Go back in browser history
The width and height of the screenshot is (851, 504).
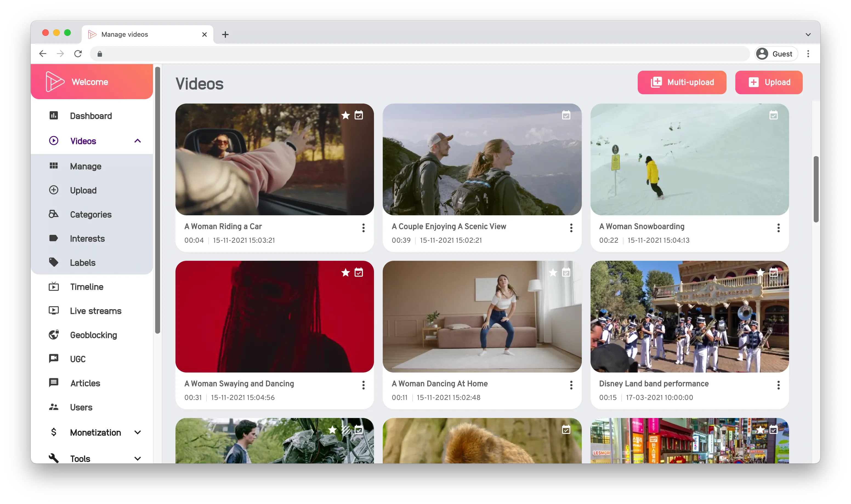click(x=43, y=54)
